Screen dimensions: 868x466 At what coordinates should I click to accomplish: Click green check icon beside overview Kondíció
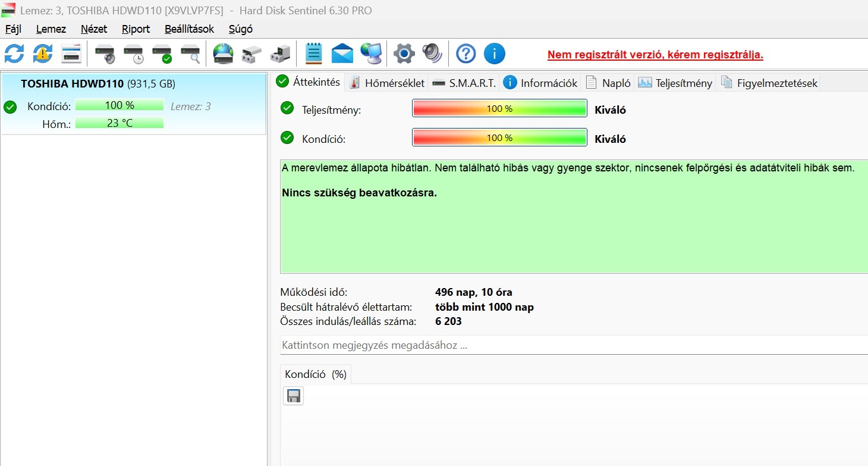[287, 138]
